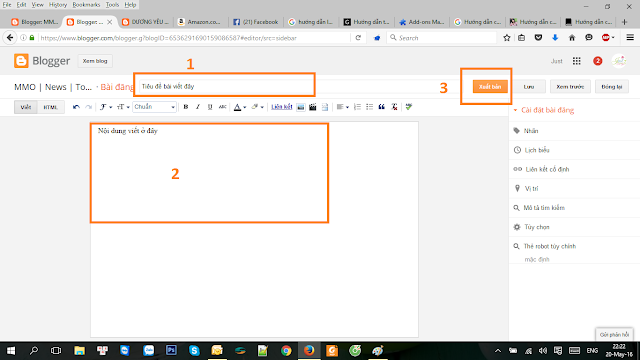Apply underline formatting
Screen dimensions: 640x360
(x=210, y=107)
